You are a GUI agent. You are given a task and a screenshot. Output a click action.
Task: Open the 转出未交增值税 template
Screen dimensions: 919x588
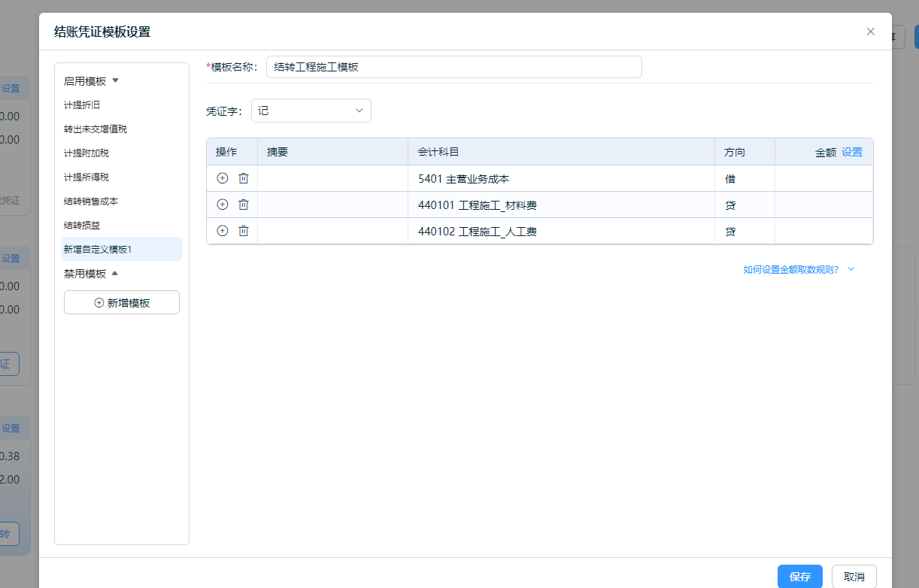tap(96, 129)
